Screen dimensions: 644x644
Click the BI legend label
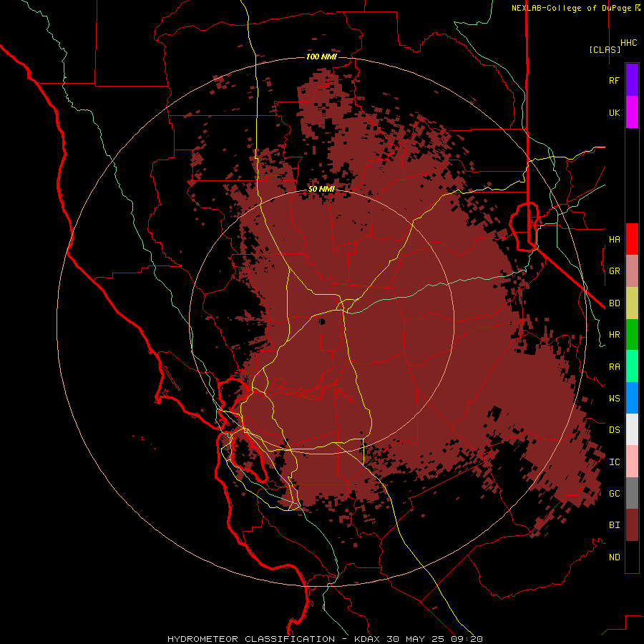point(614,525)
